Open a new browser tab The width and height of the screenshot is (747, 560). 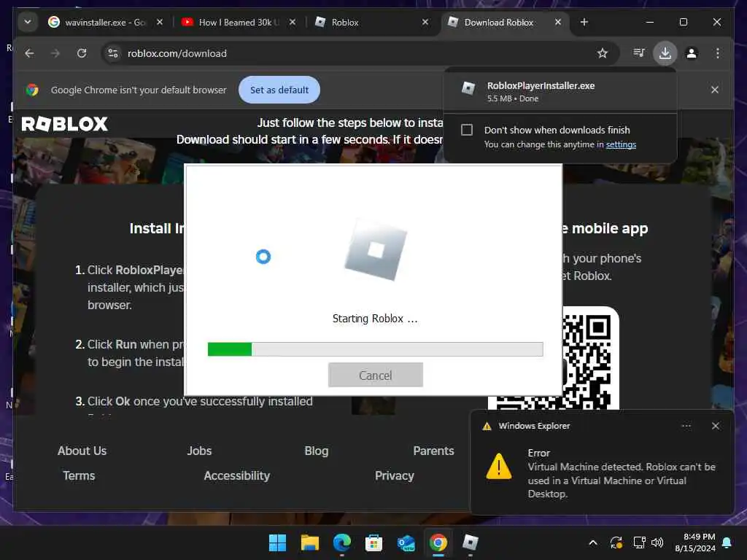click(x=584, y=22)
